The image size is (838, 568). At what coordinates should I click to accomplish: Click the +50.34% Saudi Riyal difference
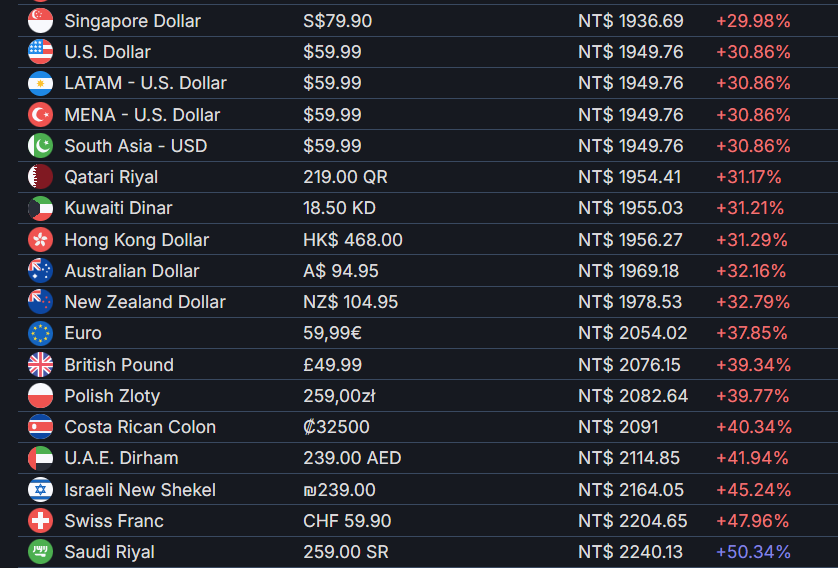[x=753, y=552]
